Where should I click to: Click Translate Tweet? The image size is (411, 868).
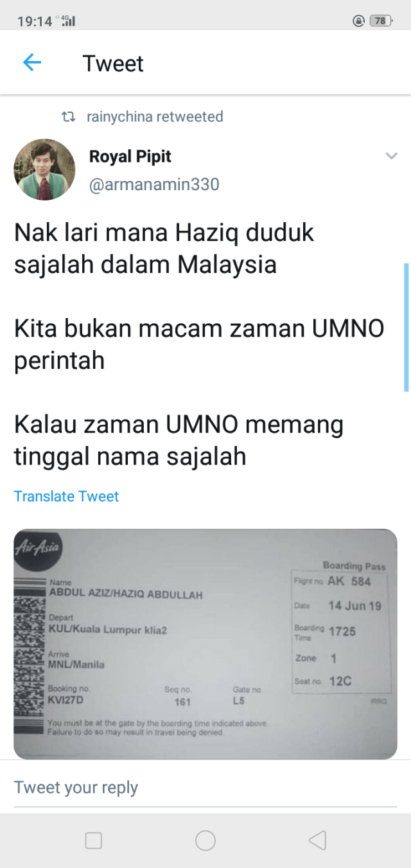66,496
